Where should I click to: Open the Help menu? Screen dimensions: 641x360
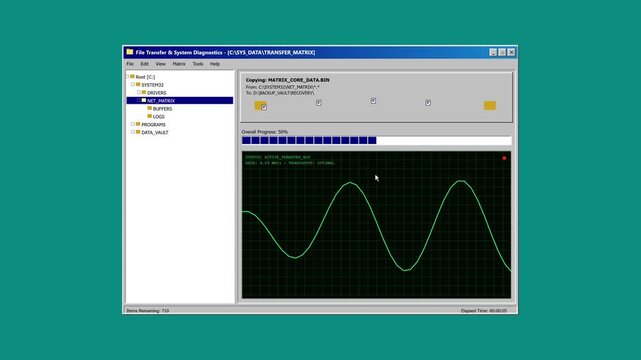215,64
